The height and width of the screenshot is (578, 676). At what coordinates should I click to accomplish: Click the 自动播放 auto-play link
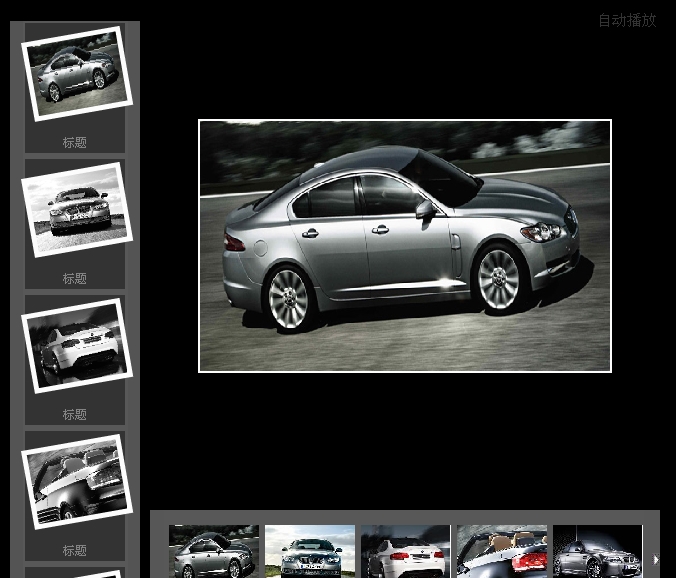(x=627, y=20)
